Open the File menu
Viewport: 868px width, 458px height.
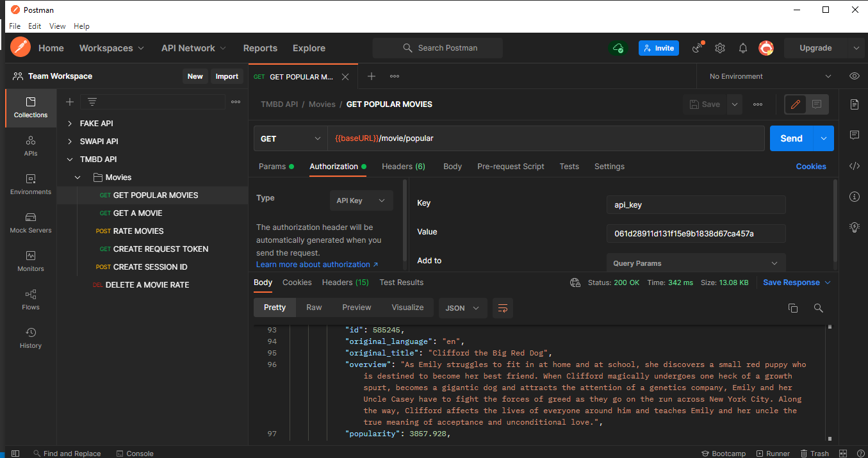15,26
